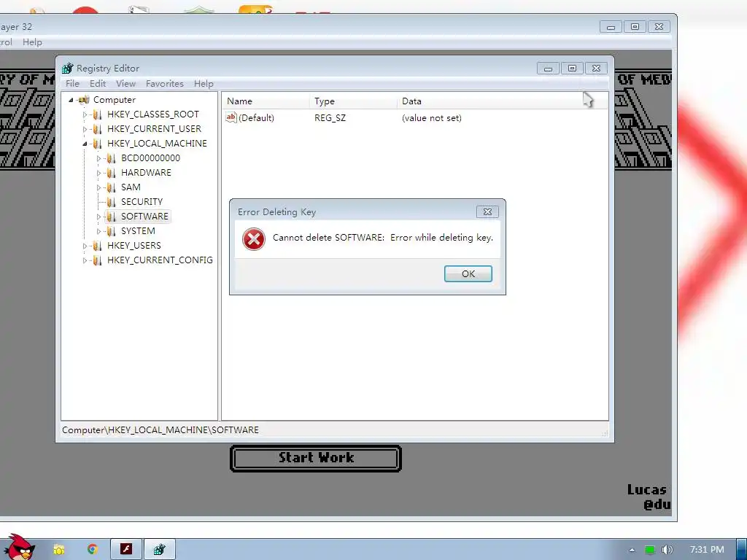Click OK in Error Deleting Key dialog

[x=468, y=274]
